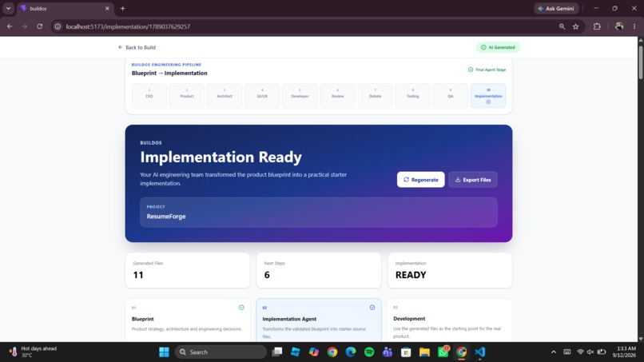644x362 pixels.
Task: Open Visual Studio Code from the taskbar
Action: (479, 352)
